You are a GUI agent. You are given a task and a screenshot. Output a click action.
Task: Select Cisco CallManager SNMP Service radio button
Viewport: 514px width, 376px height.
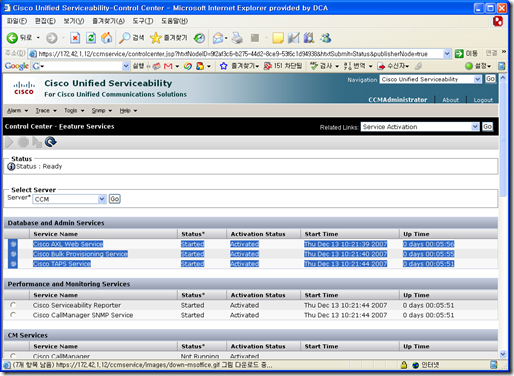tap(13, 315)
